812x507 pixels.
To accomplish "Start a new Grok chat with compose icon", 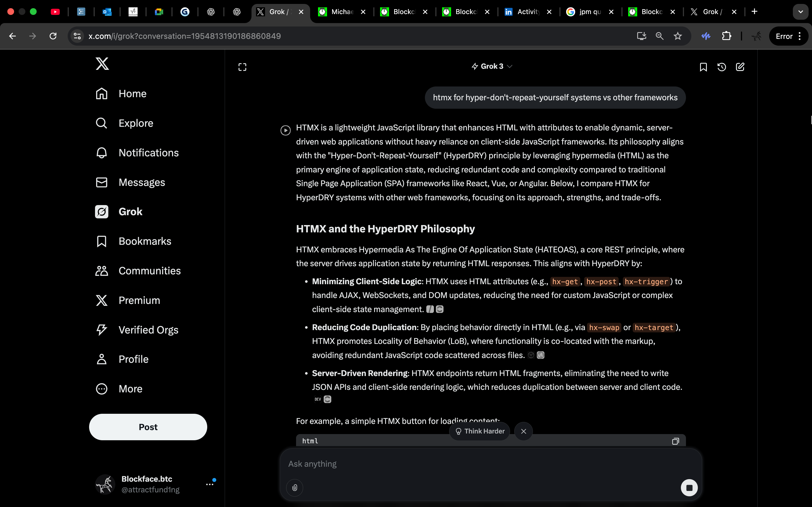I will point(740,67).
